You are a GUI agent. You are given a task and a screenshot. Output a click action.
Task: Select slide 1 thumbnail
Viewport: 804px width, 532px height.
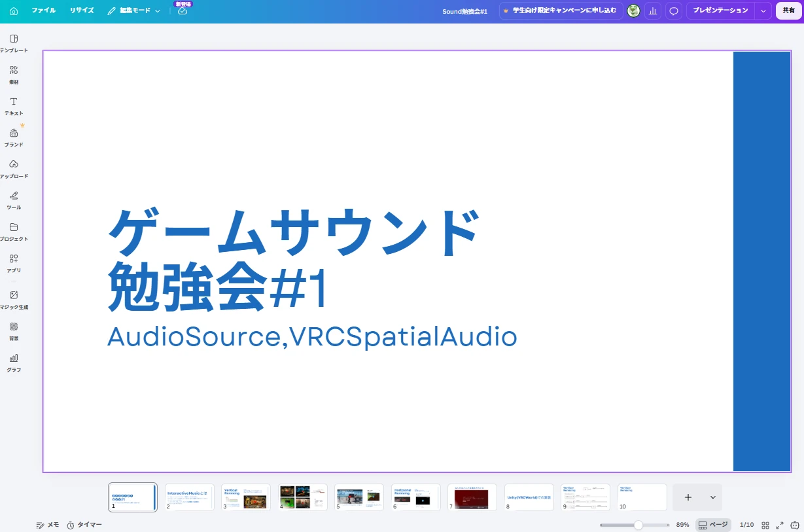point(133,497)
